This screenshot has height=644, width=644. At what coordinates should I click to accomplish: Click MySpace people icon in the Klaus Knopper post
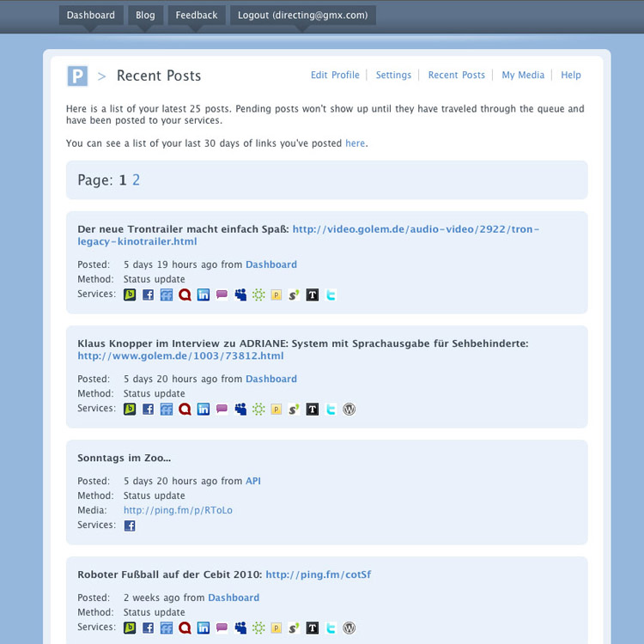[x=240, y=410]
